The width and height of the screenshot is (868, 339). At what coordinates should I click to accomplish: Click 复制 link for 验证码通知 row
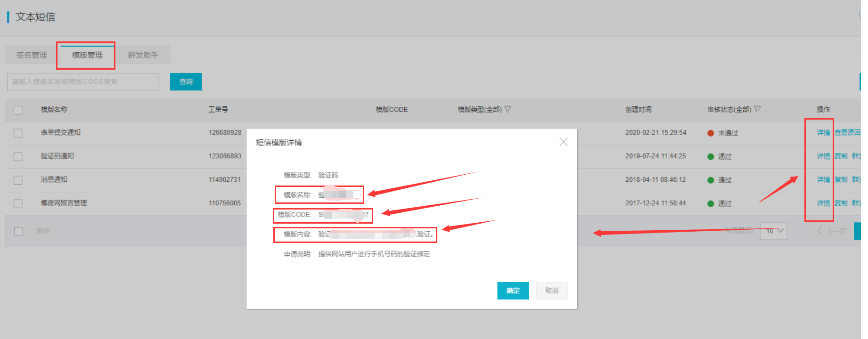click(x=841, y=156)
